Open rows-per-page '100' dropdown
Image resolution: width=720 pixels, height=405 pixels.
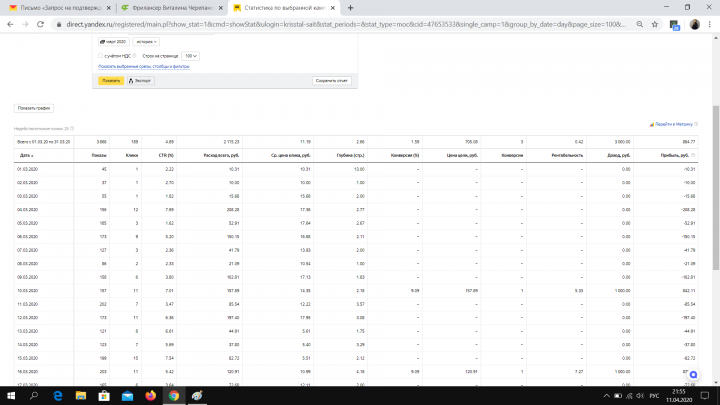pyautogui.click(x=190, y=56)
